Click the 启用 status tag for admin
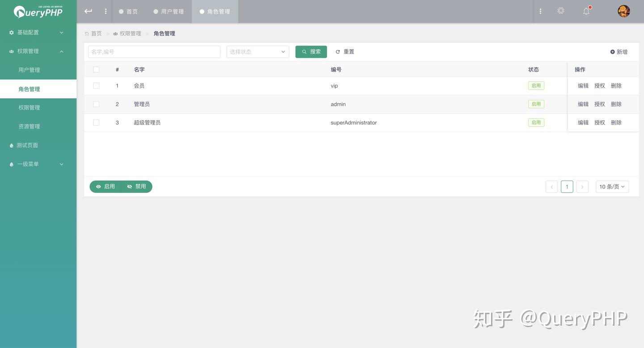 (x=536, y=104)
